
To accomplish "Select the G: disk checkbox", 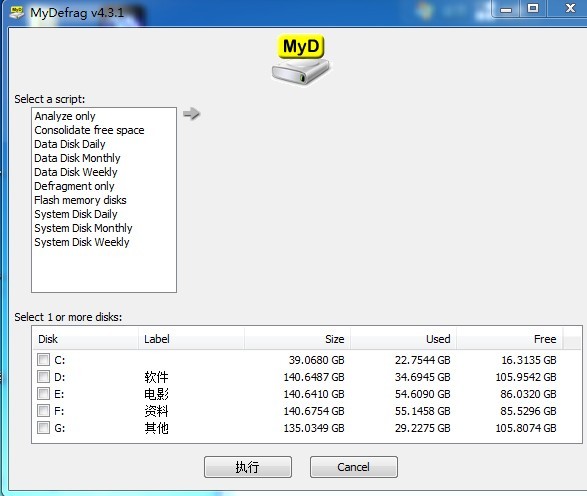I will 43,427.
